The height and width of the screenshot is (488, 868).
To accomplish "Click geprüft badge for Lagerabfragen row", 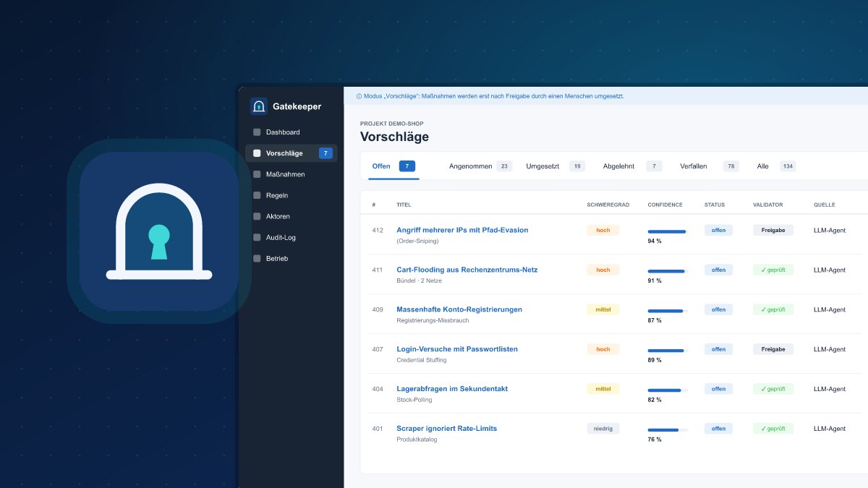I will pyautogui.click(x=773, y=389).
